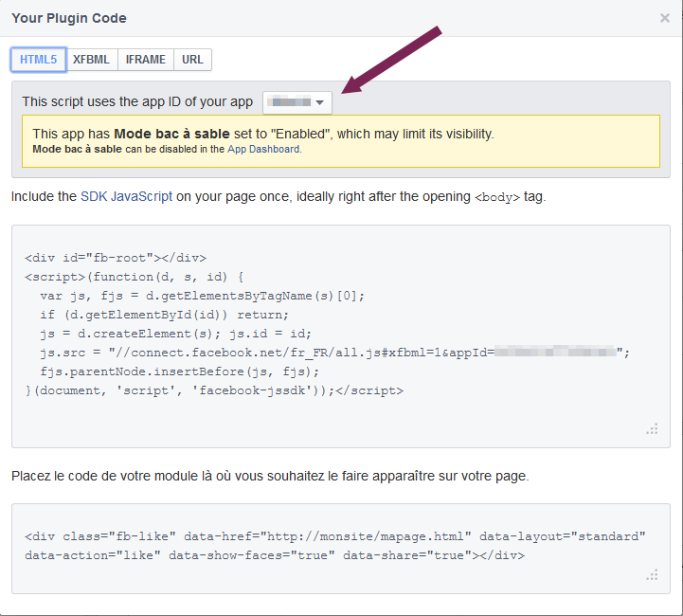Viewport: 683px width, 616px height.
Task: Click the blurred appId value in the script
Action: (x=555, y=352)
